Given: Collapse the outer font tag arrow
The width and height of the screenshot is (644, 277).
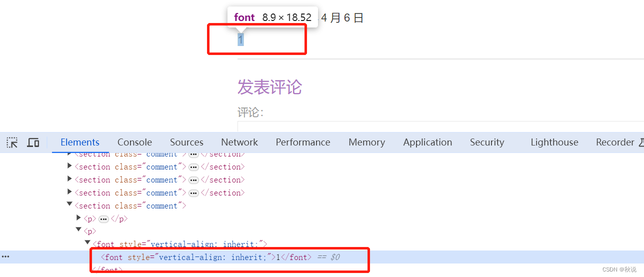Looking at the screenshot, I should 87,243.
